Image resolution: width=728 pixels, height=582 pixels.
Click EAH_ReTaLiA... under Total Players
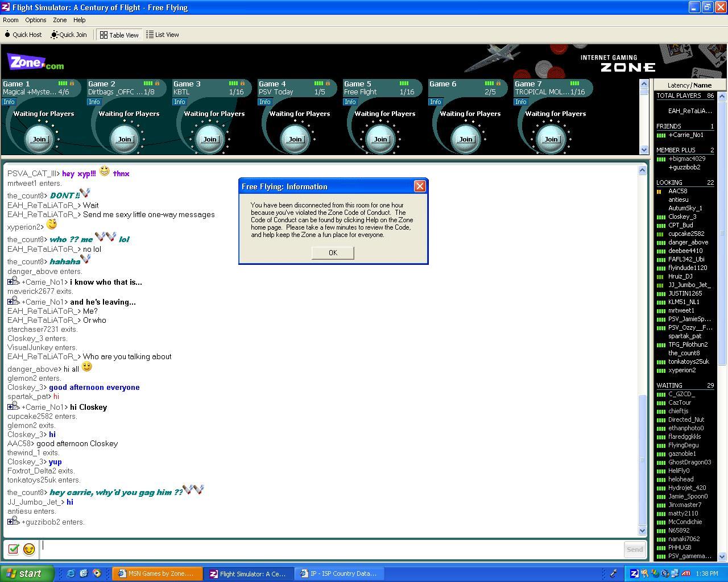click(x=690, y=111)
